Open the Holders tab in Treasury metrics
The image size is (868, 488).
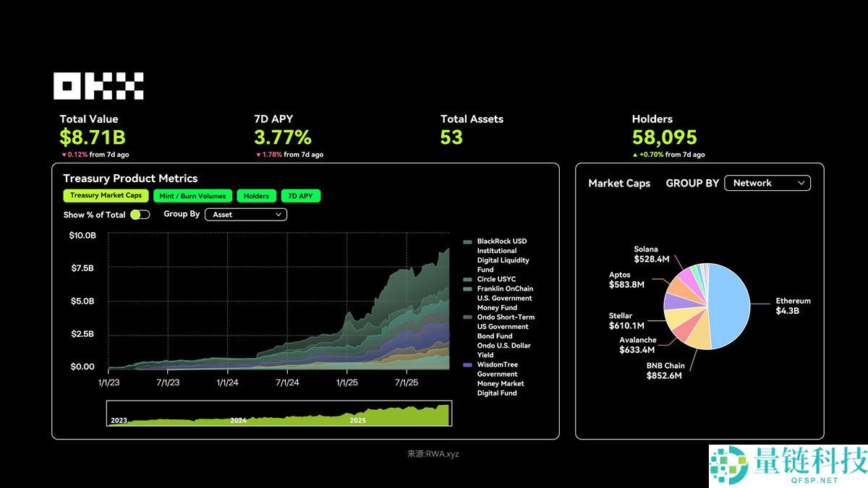256,196
